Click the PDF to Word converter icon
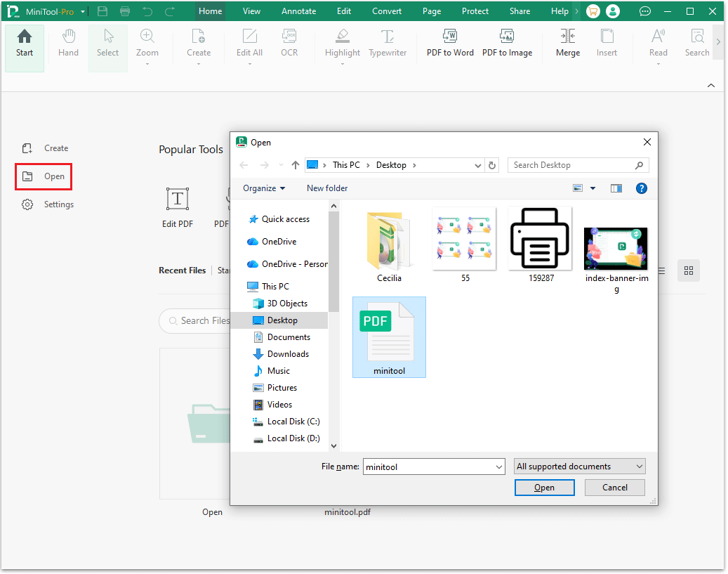728x574 pixels. 450,41
